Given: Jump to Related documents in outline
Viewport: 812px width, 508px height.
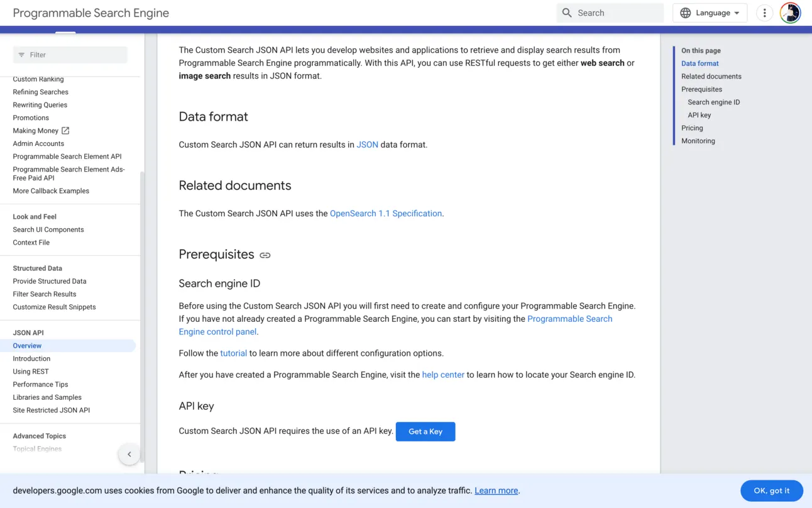Looking at the screenshot, I should [711, 76].
